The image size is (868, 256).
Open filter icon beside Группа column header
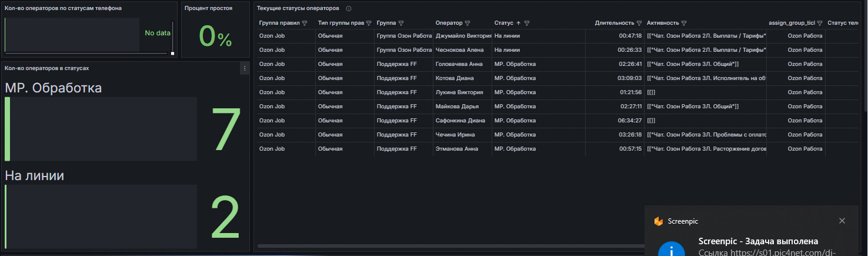click(400, 23)
